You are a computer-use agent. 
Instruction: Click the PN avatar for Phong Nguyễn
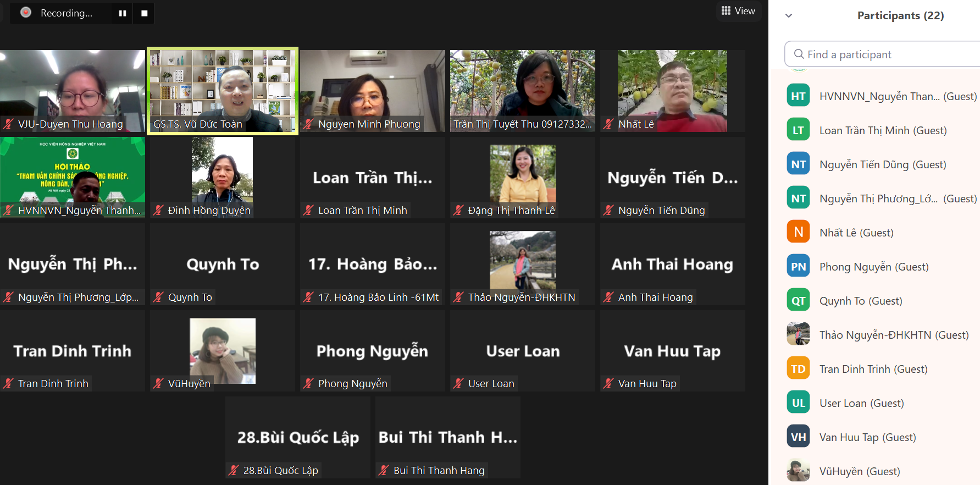(798, 267)
